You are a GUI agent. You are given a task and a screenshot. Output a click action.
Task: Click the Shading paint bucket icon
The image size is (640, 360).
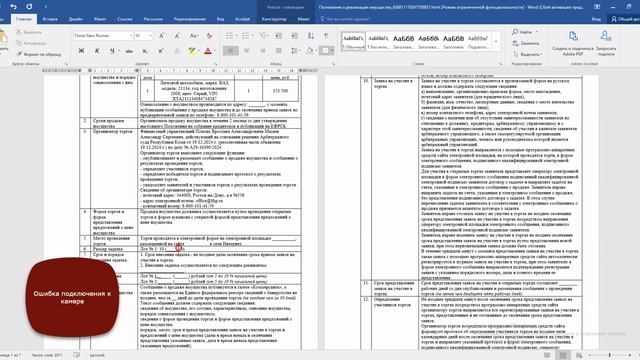click(x=309, y=51)
